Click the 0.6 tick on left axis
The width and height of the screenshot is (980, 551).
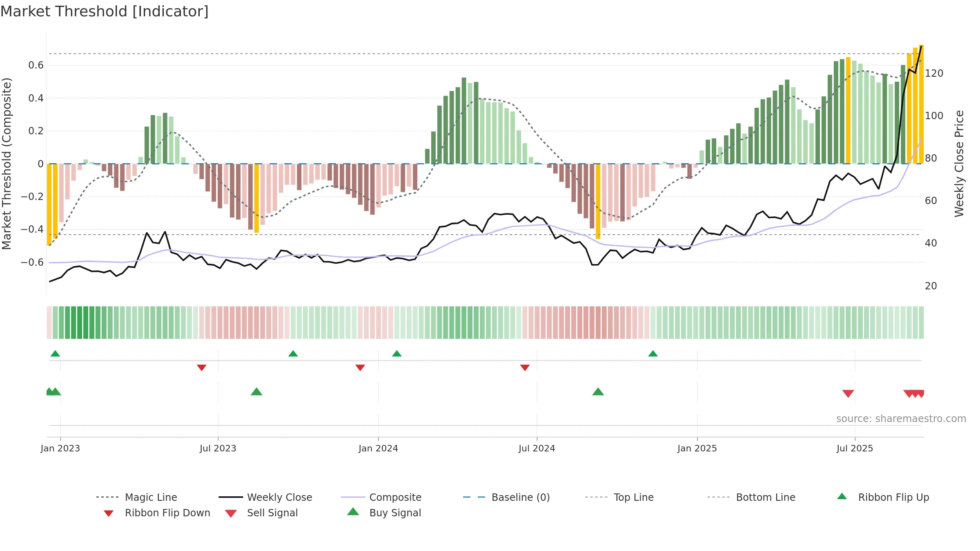(x=36, y=65)
